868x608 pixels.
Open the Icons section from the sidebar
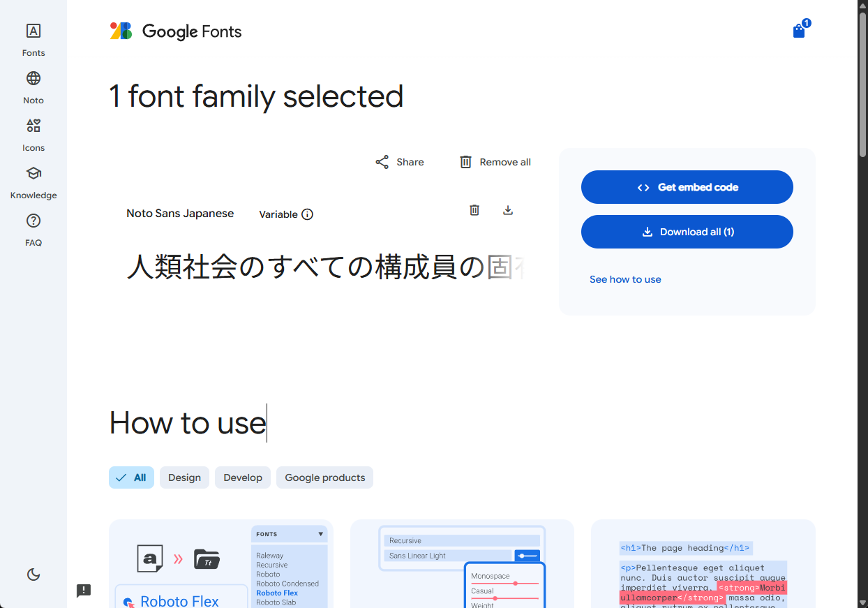33,133
